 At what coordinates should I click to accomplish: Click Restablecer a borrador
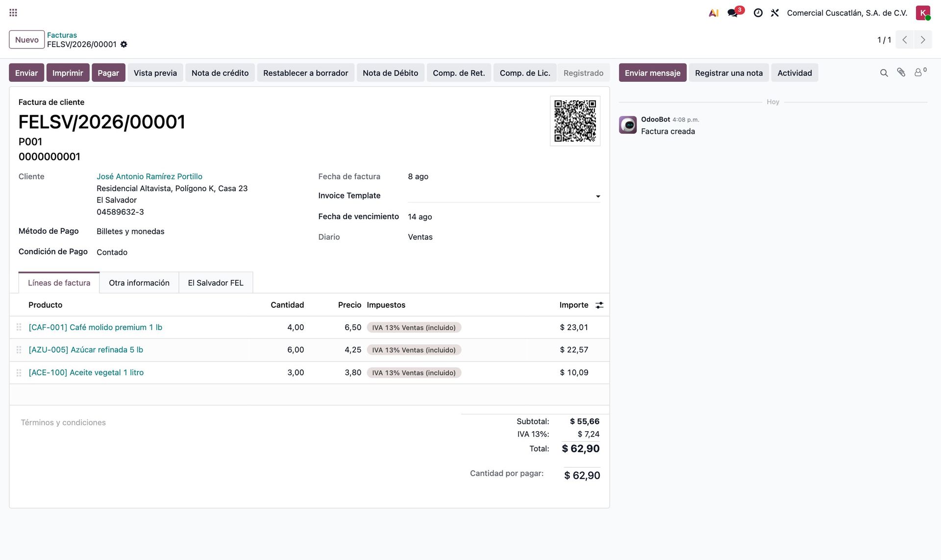coord(306,73)
